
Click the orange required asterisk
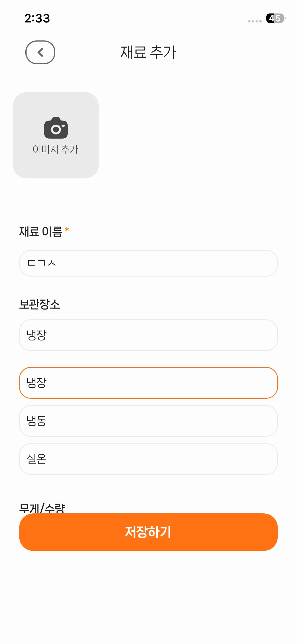click(x=67, y=230)
